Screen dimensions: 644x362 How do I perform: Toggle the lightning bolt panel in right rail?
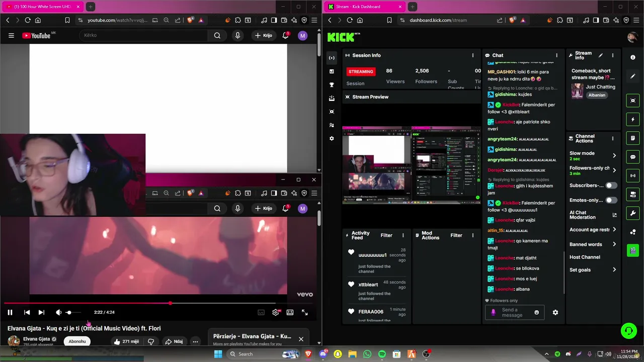tap(633, 120)
